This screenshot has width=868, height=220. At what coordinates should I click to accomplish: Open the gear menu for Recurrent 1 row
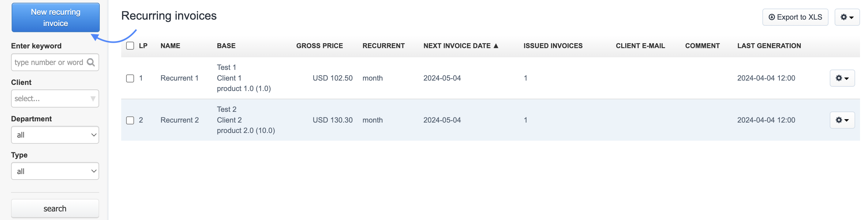[x=842, y=78]
